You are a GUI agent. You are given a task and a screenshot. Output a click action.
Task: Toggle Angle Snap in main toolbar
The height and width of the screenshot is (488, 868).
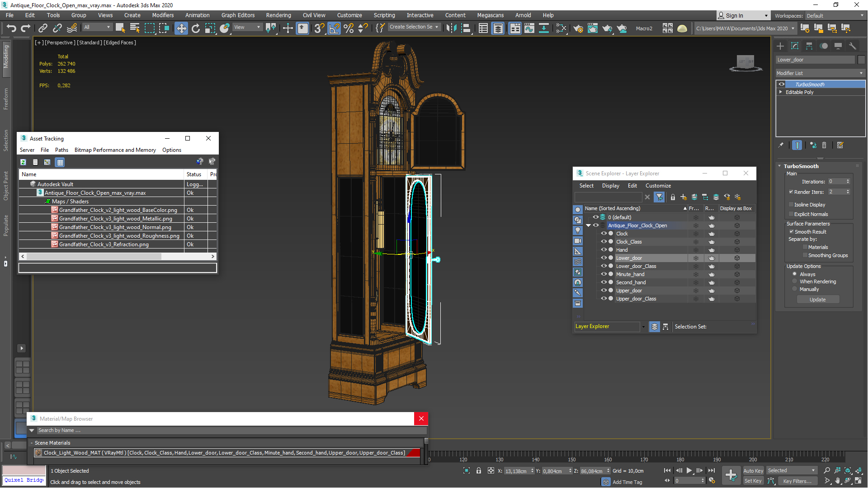[x=334, y=28]
